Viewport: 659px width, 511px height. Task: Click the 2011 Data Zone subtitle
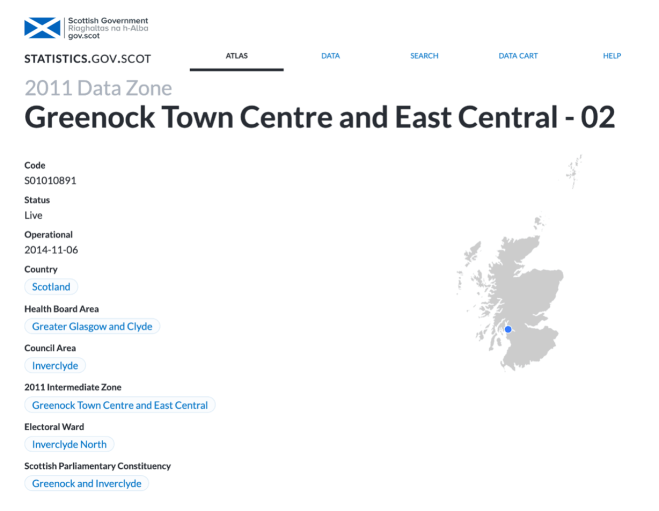click(x=98, y=88)
